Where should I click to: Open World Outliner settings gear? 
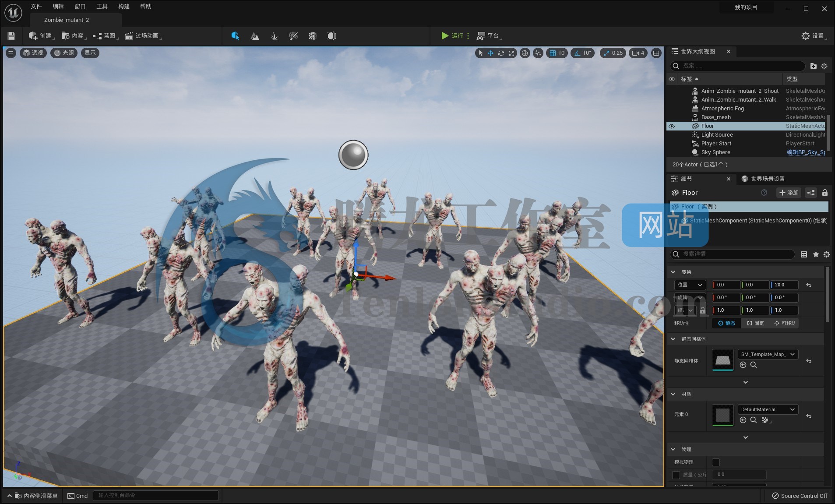tap(824, 66)
